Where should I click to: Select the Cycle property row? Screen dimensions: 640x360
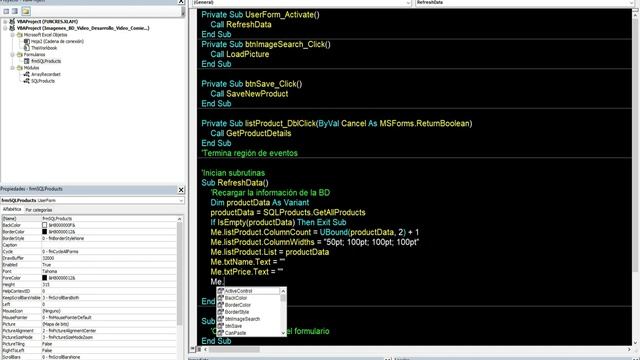(89, 251)
